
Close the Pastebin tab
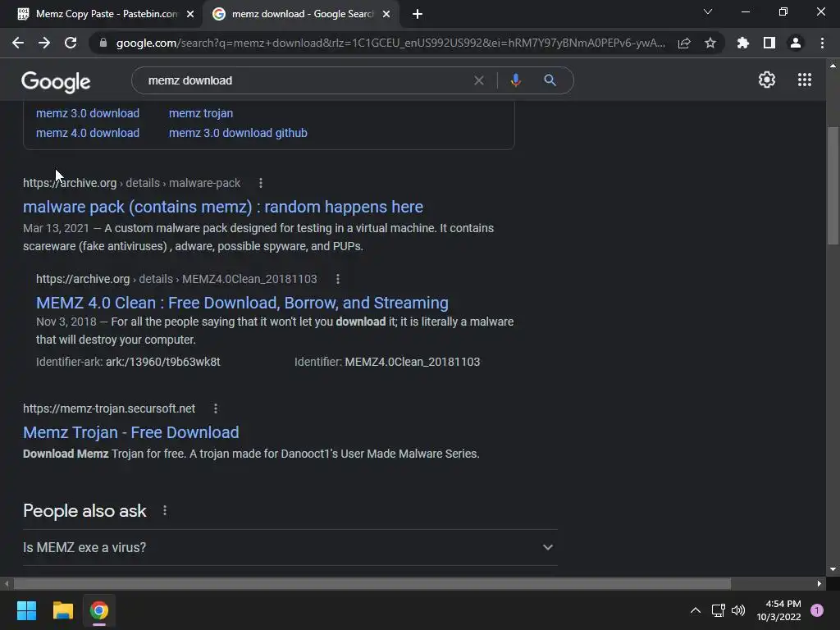(x=190, y=15)
